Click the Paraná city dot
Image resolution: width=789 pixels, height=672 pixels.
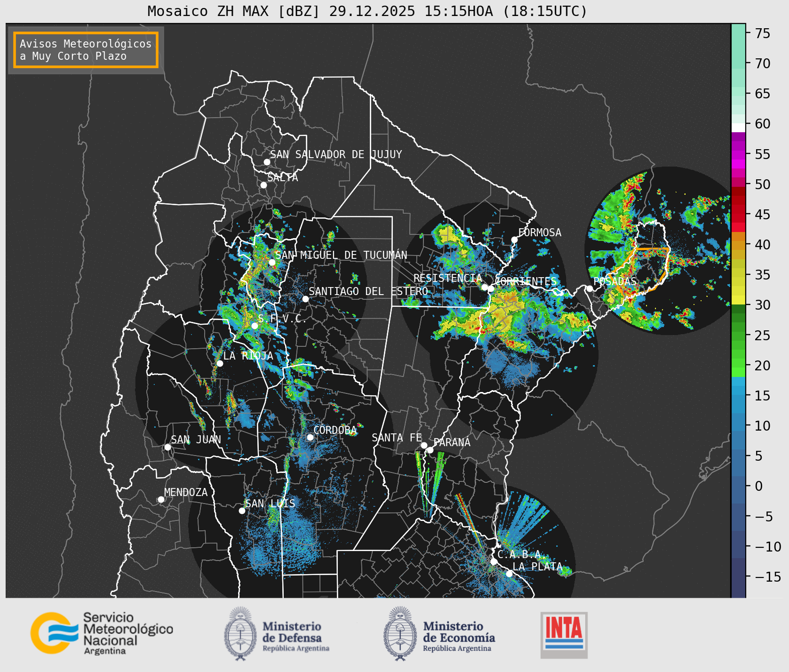[430, 450]
